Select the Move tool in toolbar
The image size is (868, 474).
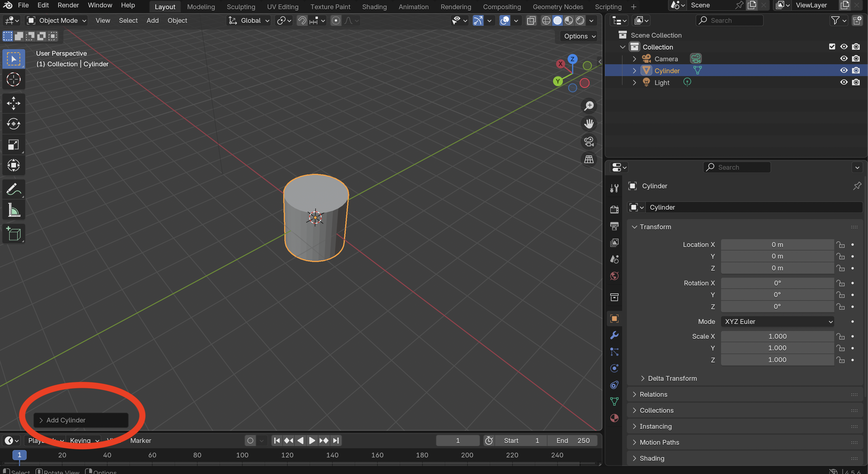13,103
